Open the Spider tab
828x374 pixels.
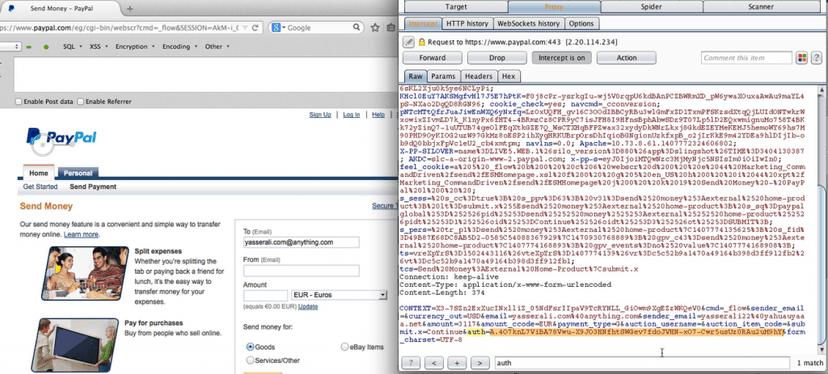click(651, 7)
